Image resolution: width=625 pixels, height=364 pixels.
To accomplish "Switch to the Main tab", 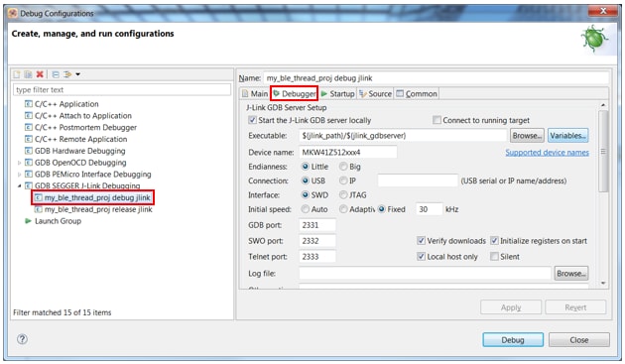I will click(x=255, y=93).
